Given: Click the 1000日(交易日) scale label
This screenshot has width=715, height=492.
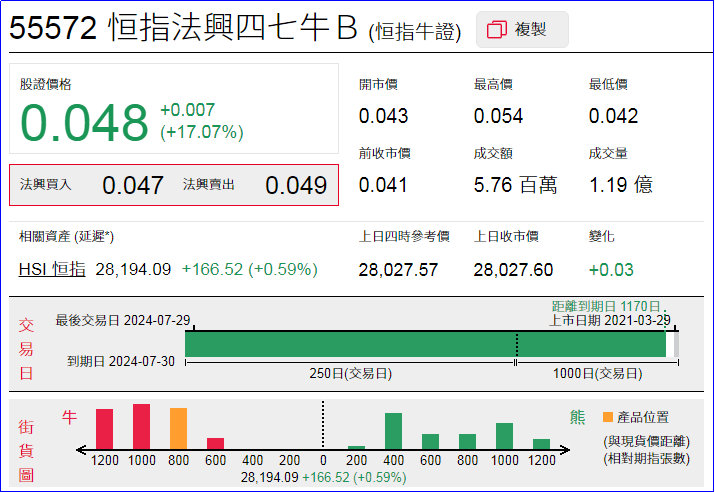Looking at the screenshot, I should [597, 373].
